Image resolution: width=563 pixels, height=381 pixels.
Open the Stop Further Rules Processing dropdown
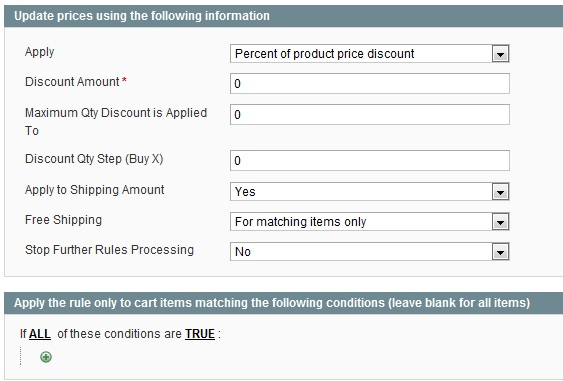[x=369, y=251]
